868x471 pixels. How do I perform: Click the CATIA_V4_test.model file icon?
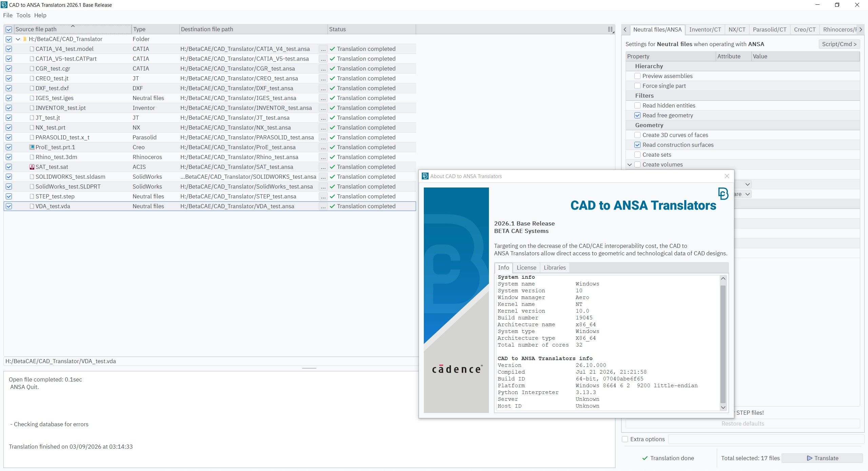32,49
